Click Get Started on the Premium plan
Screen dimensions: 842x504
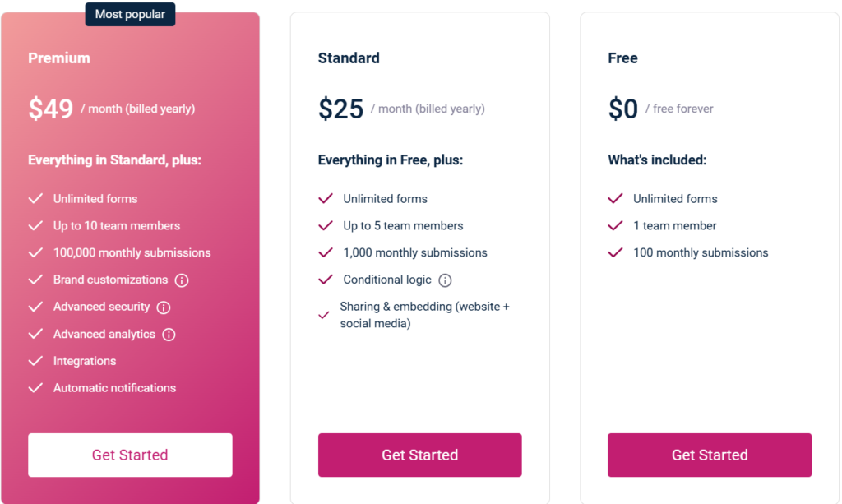point(130,455)
